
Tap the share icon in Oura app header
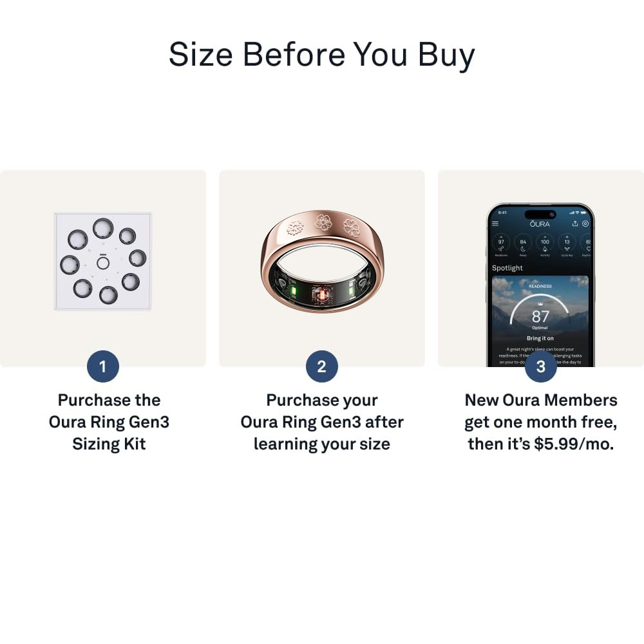(x=575, y=223)
